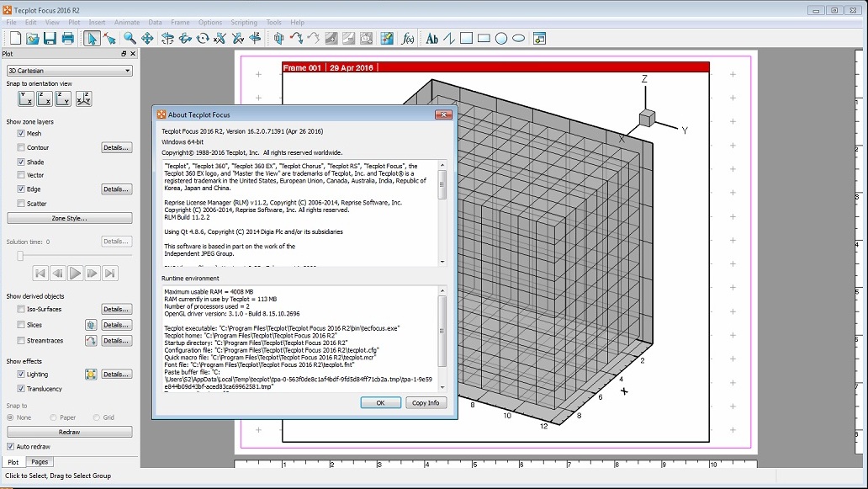Click the Redraw button

click(70, 432)
